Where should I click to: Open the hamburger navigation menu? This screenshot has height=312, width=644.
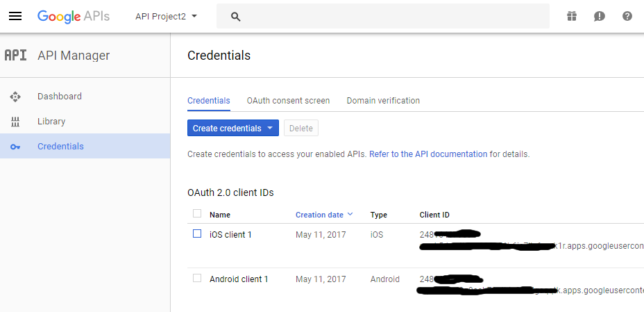[x=15, y=17]
